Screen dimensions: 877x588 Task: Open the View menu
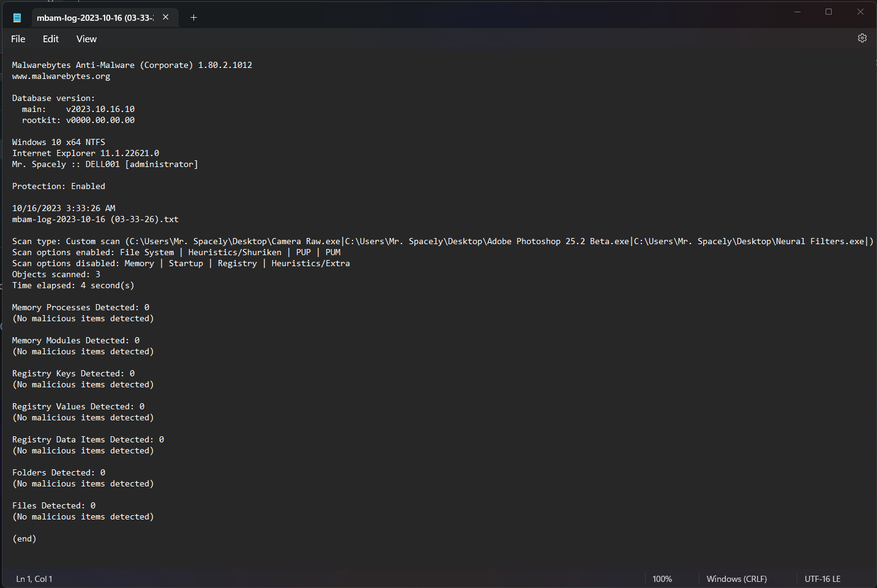pos(86,39)
